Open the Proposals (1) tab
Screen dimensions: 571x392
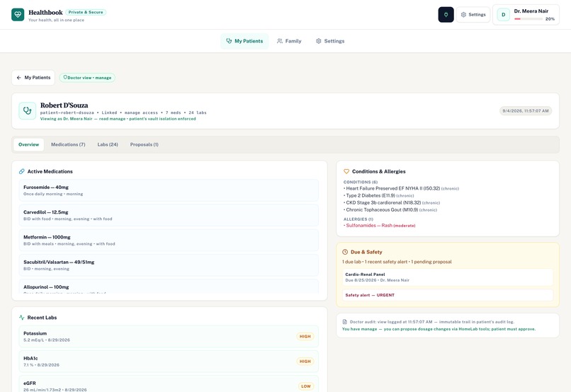(x=145, y=144)
